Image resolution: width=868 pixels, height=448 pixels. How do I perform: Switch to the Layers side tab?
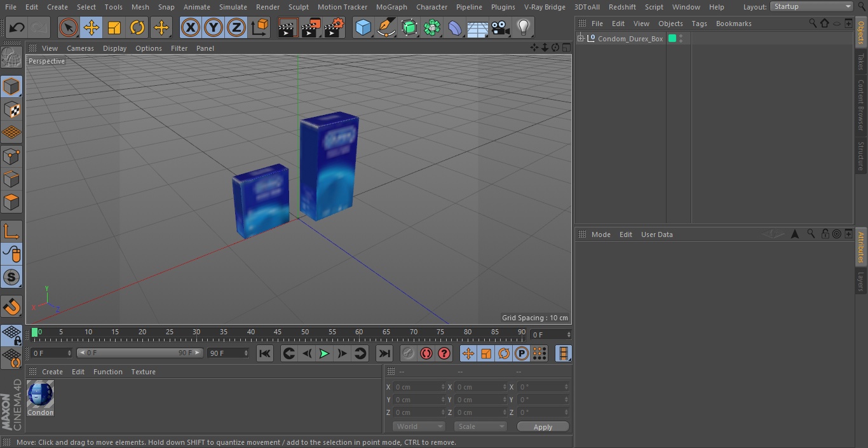click(x=861, y=281)
